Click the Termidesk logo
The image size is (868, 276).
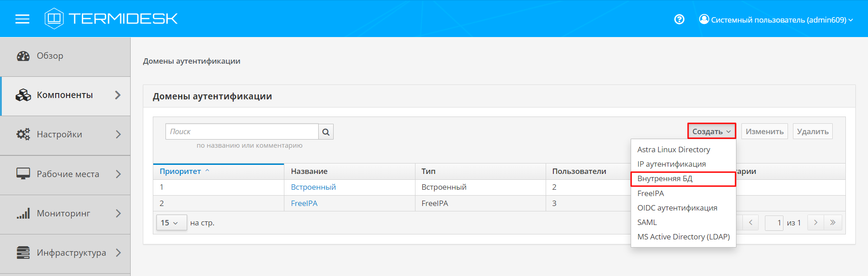coord(111,19)
